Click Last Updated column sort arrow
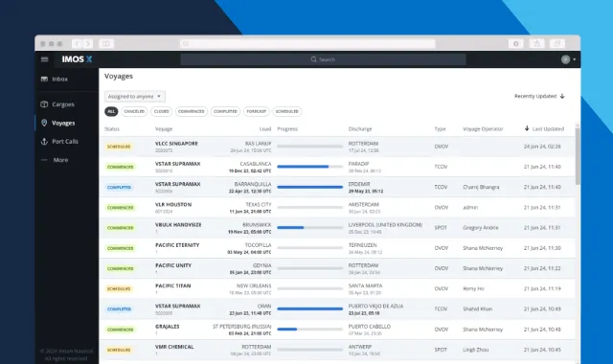 coord(527,128)
